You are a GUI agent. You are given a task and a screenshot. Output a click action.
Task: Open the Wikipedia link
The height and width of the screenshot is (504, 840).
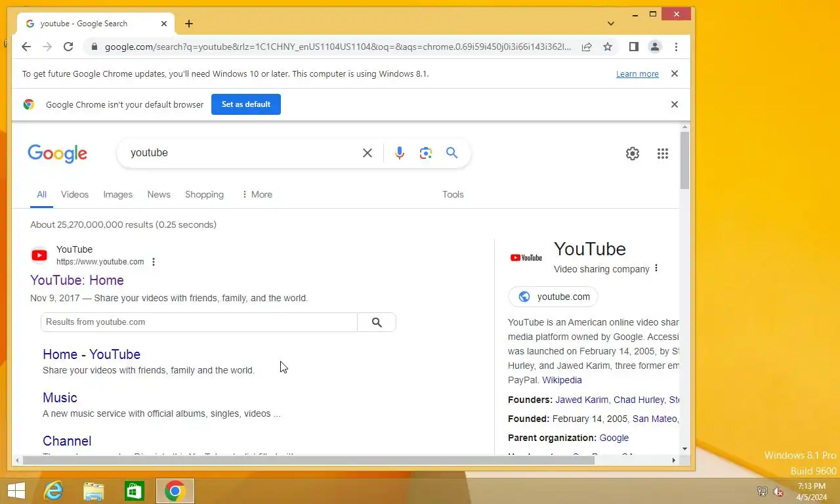click(x=562, y=380)
